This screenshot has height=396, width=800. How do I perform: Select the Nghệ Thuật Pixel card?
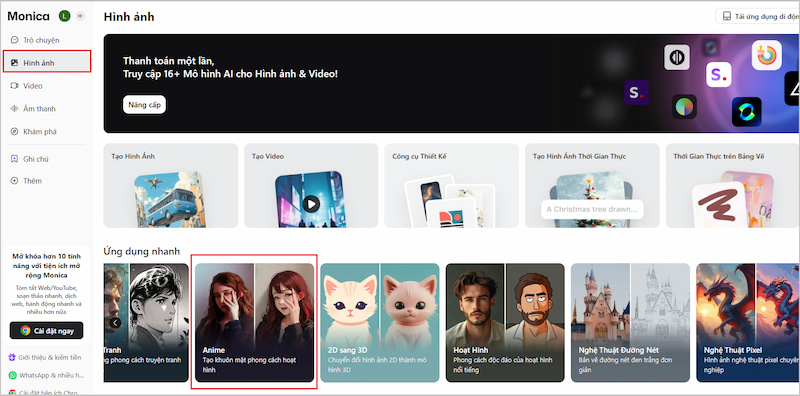[748, 323]
